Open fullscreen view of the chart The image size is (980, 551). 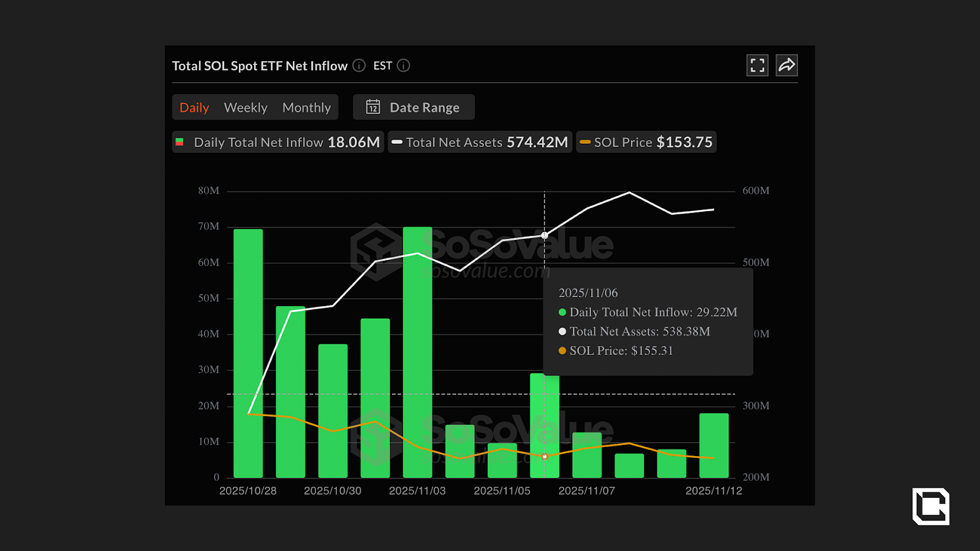(758, 66)
